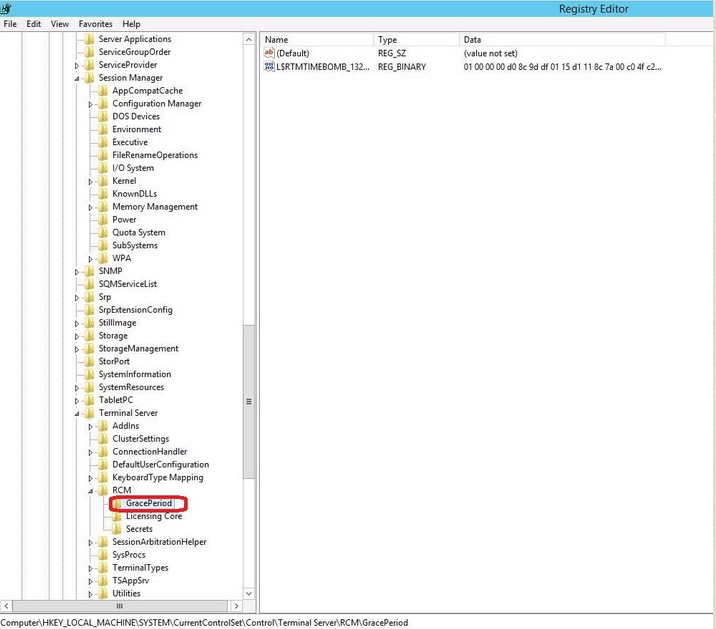This screenshot has width=716, height=629.
Task: Expand the SNMP tree node
Action: [x=77, y=271]
